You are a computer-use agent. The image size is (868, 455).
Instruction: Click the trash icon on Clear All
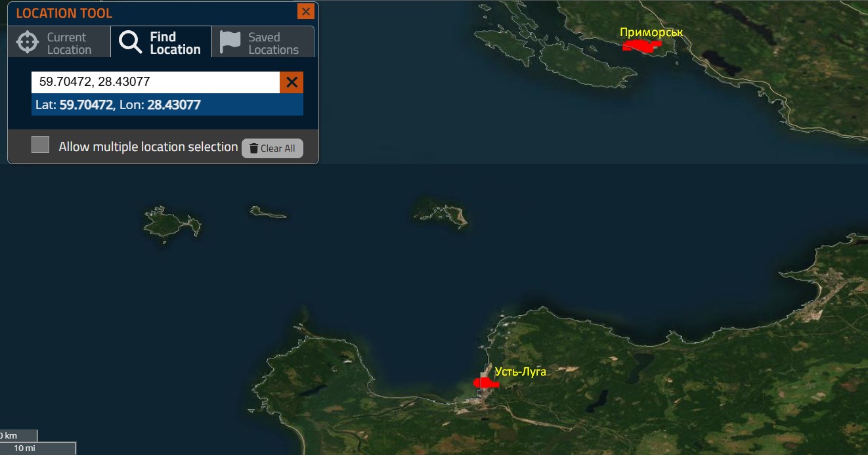tap(253, 148)
